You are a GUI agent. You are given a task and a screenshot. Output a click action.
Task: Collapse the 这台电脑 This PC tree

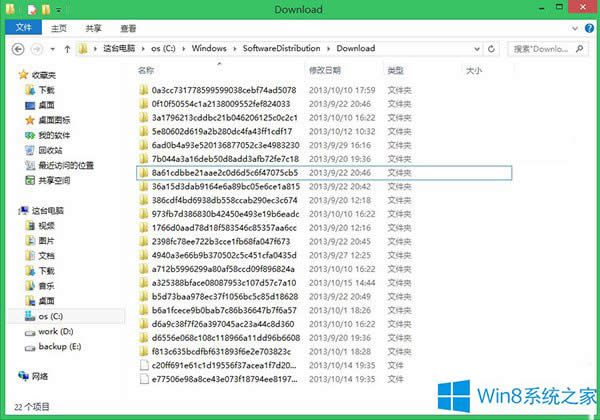(x=9, y=211)
